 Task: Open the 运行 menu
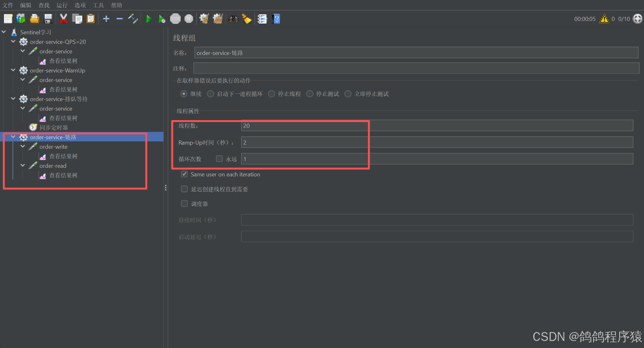62,5
